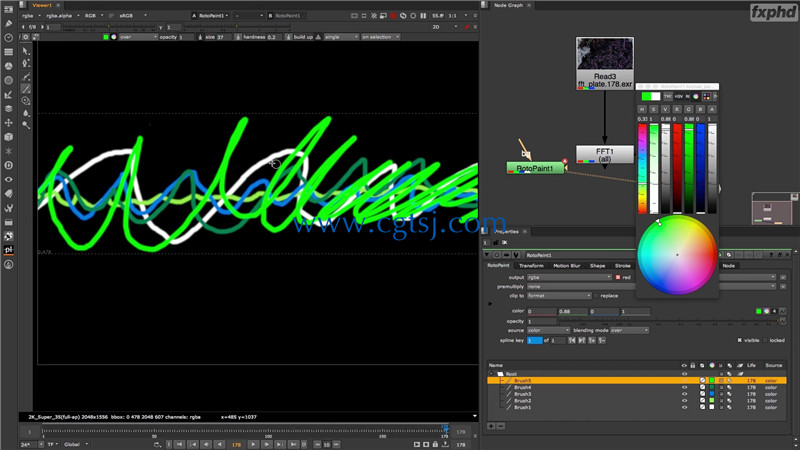Switch to the Motion Blur tab
Viewport: 800px width, 450px height.
pos(567,266)
